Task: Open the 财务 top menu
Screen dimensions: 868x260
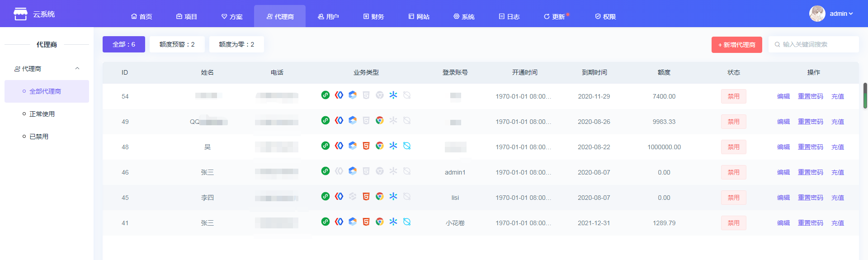Action: click(x=374, y=16)
